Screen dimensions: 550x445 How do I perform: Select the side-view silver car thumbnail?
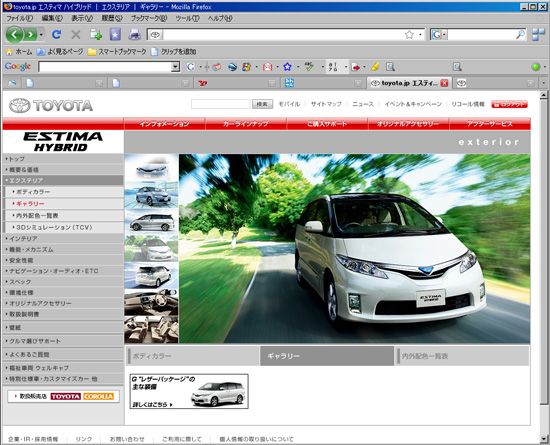[151, 222]
